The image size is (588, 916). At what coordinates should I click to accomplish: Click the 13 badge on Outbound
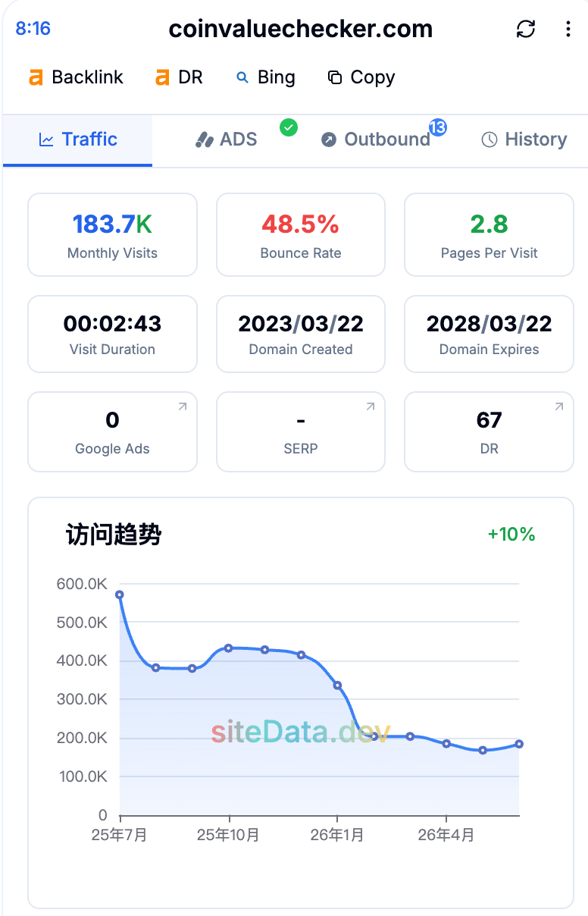(438, 127)
